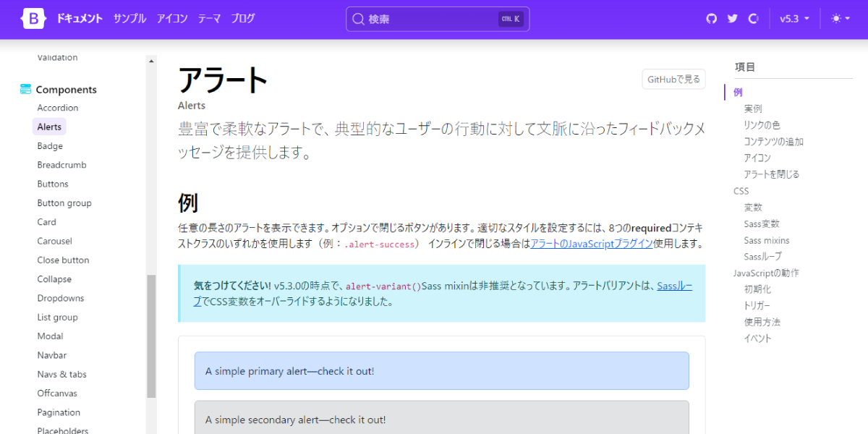Open Modal in the sidebar
This screenshot has width=868, height=434.
pos(51,336)
